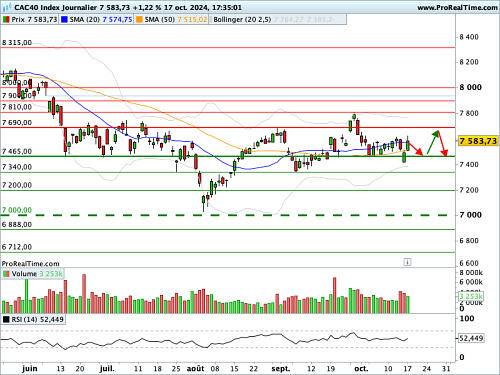Select the Bollinger (20 2,5) legend item

click(278, 20)
